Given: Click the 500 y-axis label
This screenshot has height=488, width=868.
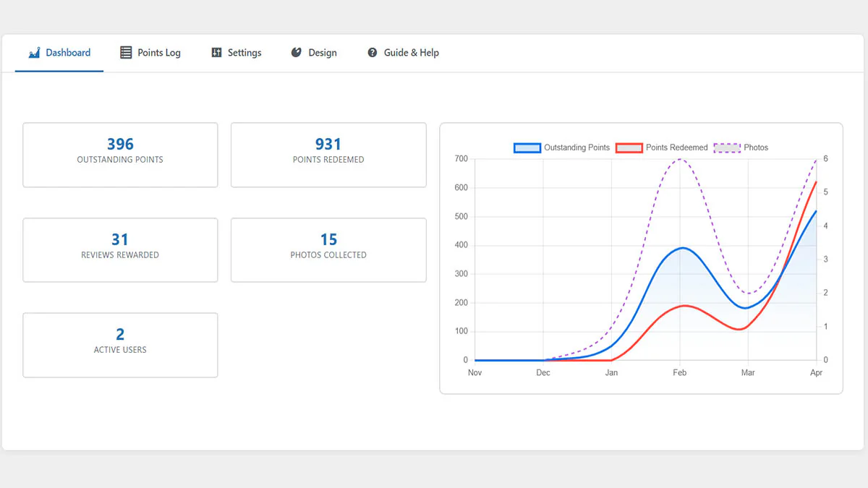Looking at the screenshot, I should pos(461,217).
